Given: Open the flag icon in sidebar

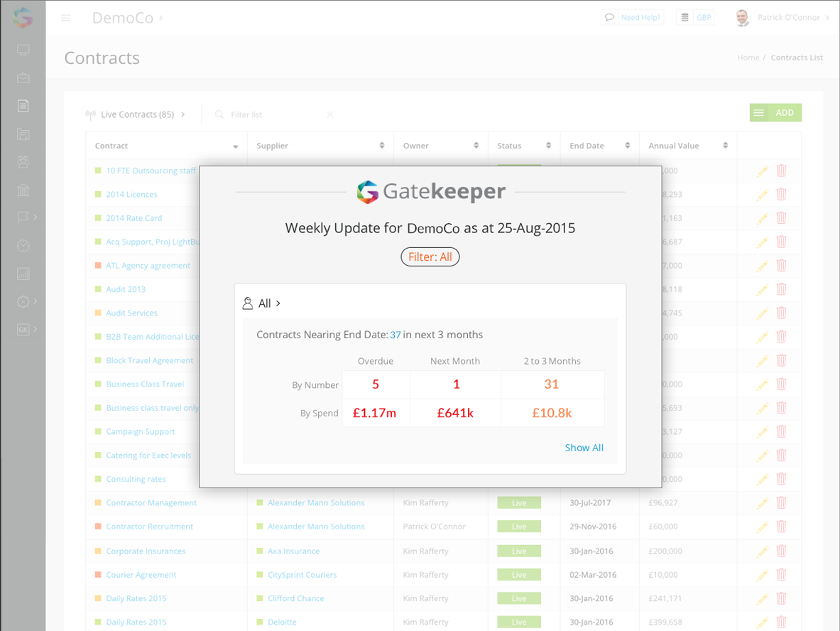Looking at the screenshot, I should coord(23,217).
